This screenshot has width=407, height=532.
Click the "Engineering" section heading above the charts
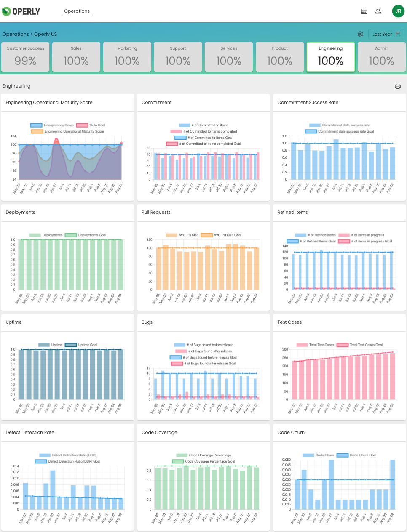tap(16, 86)
